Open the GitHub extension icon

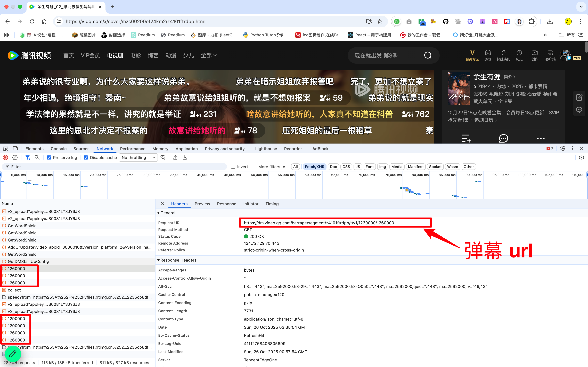(x=446, y=21)
